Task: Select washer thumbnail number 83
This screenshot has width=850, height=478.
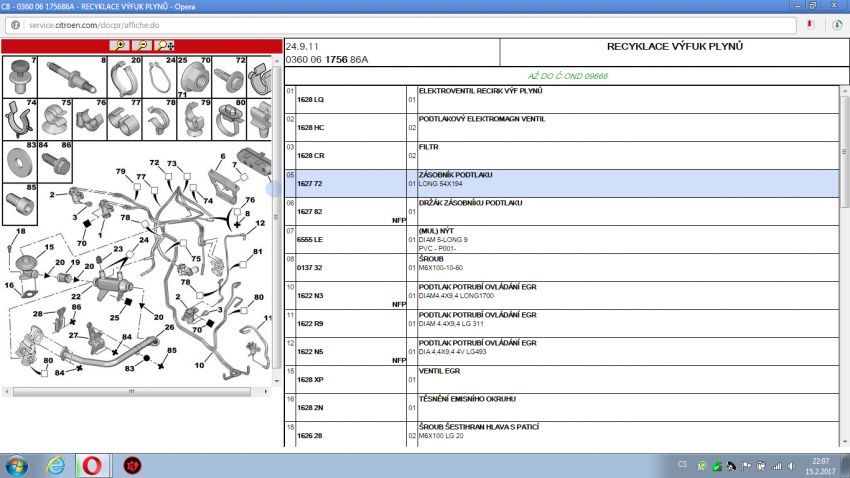Action: 20,162
